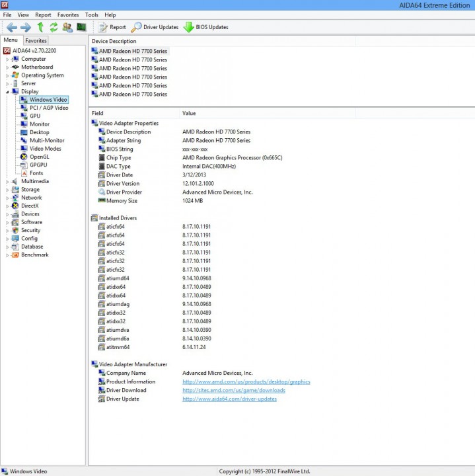Click the Field column header
The height and width of the screenshot is (476, 475).
pos(133,113)
